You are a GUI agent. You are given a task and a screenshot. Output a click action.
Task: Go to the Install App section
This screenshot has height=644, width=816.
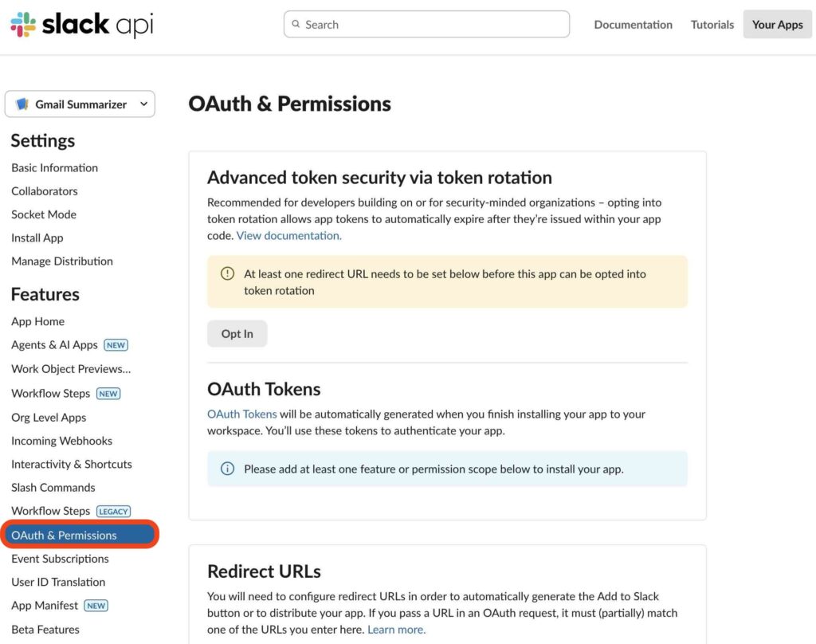[x=37, y=238]
